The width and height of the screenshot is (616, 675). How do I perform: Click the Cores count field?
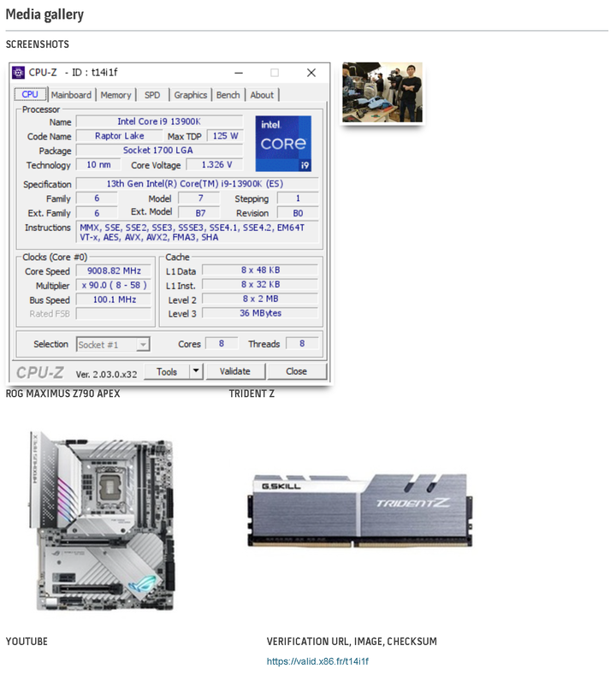(222, 344)
